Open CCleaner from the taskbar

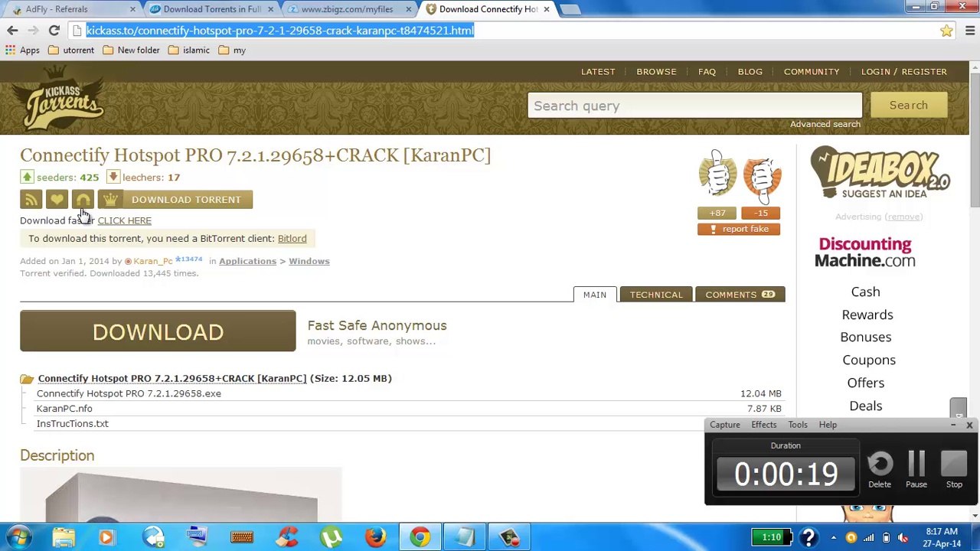click(x=286, y=537)
